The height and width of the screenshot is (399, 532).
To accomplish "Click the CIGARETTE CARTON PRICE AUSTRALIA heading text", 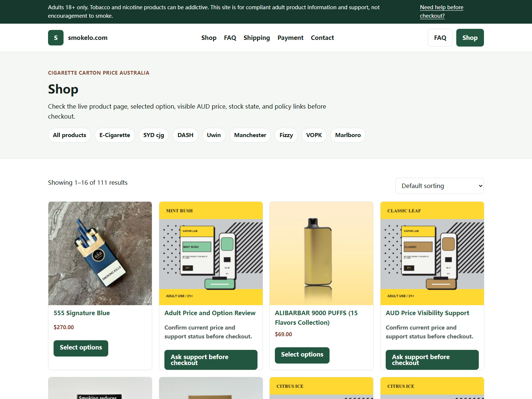I will coord(99,73).
